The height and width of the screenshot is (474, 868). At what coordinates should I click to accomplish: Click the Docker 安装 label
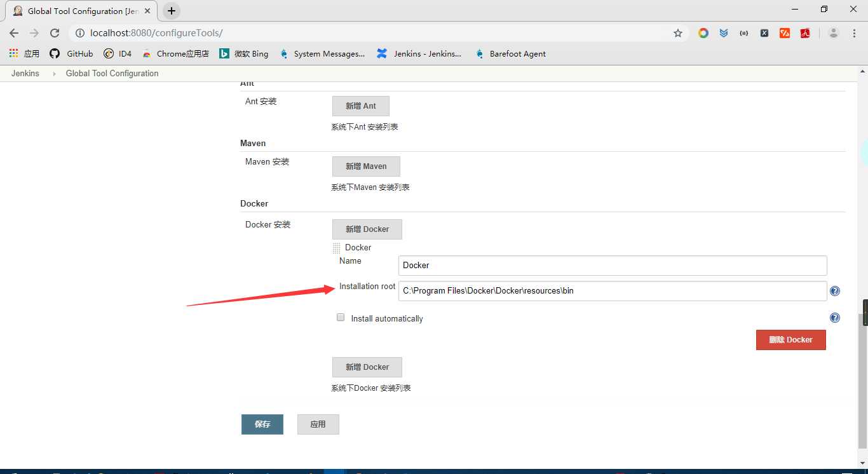coord(268,224)
